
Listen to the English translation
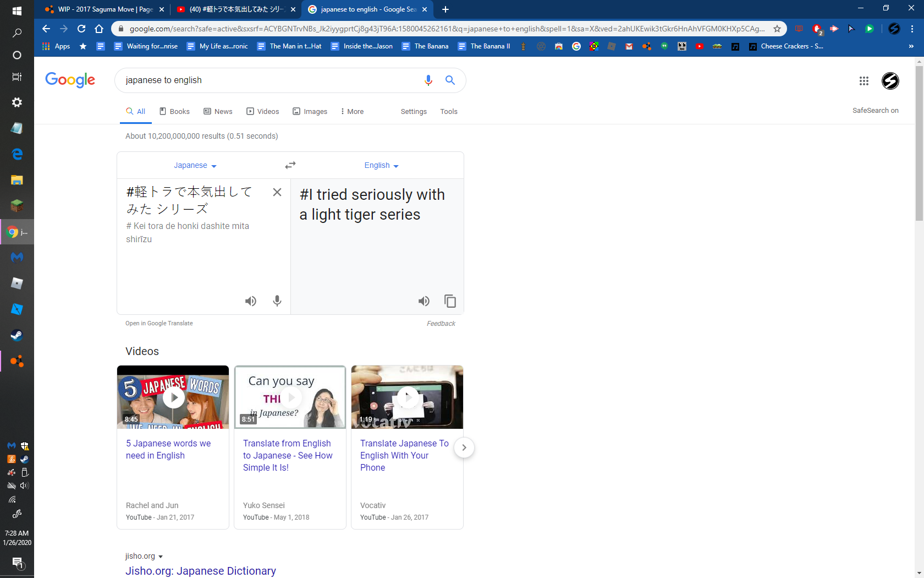point(424,301)
